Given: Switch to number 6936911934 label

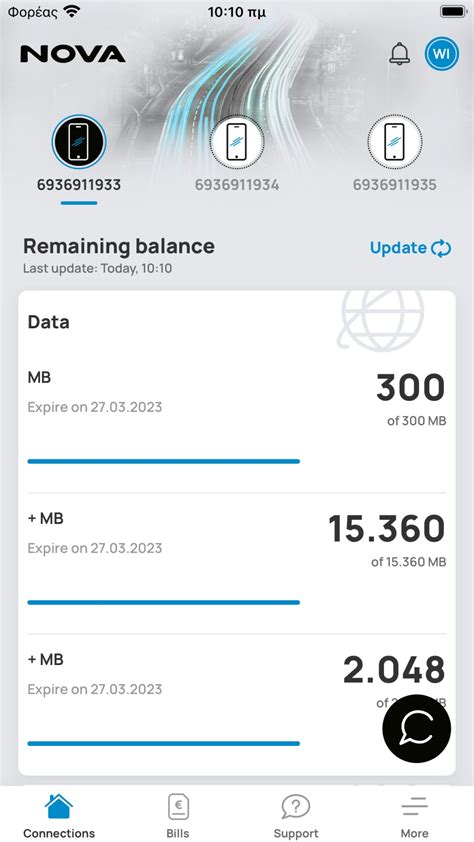Looking at the screenshot, I should tap(237, 185).
